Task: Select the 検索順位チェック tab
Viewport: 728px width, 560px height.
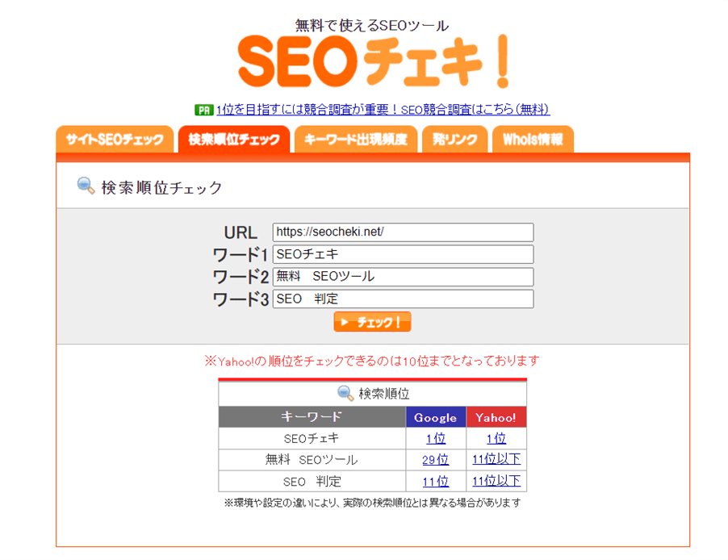Action: pos(234,140)
